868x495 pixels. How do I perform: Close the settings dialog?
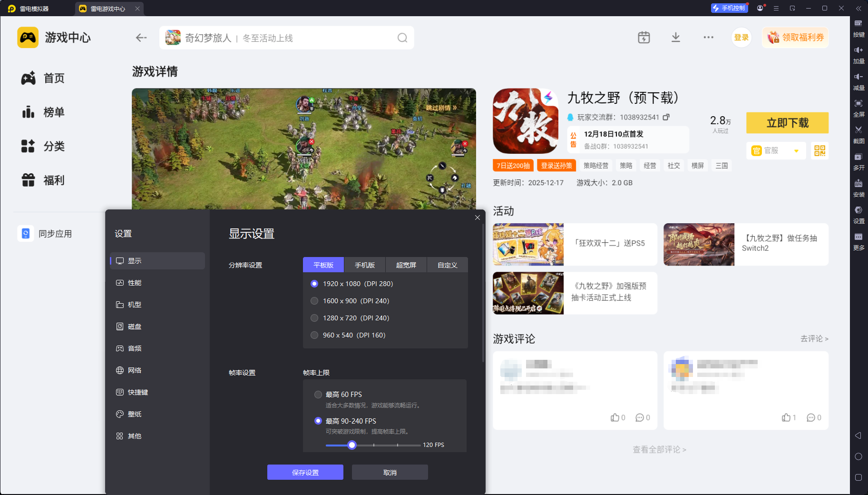[x=478, y=218]
